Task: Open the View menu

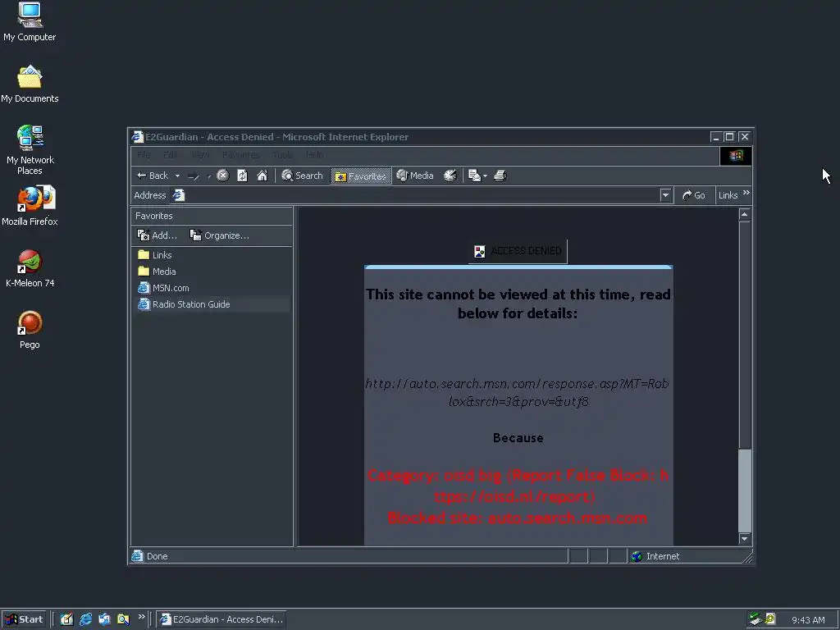Action: (200, 155)
